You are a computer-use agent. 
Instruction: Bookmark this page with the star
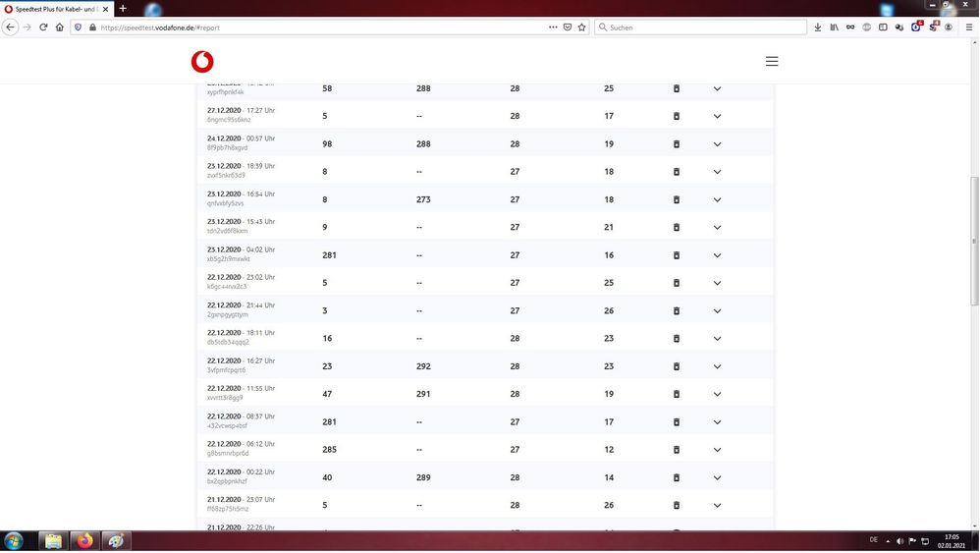[582, 28]
